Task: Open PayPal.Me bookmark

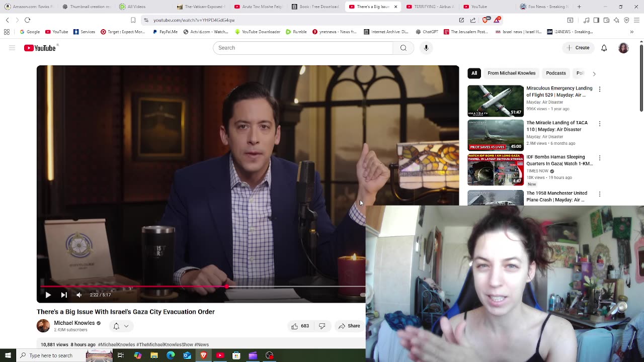Action: point(165,32)
